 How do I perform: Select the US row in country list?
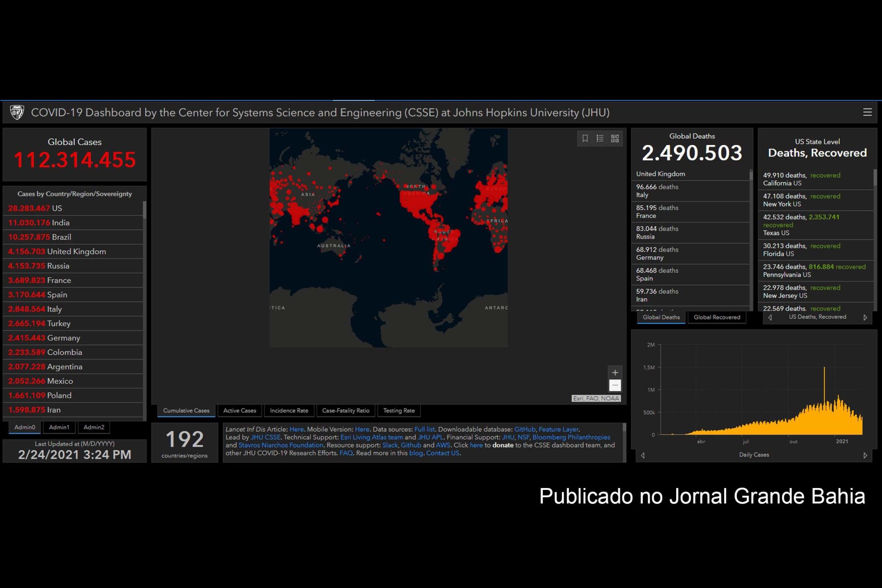73,208
